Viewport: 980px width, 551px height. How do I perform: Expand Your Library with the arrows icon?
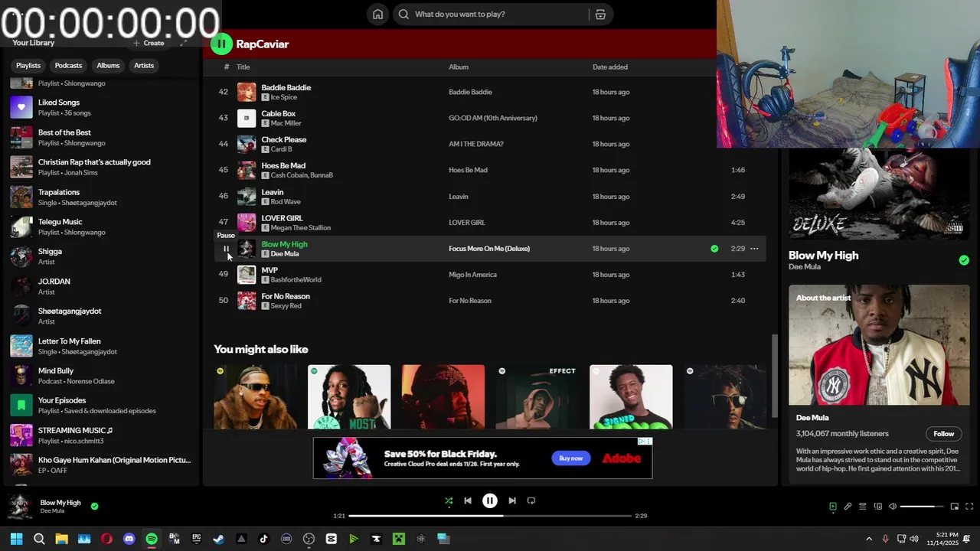(184, 43)
